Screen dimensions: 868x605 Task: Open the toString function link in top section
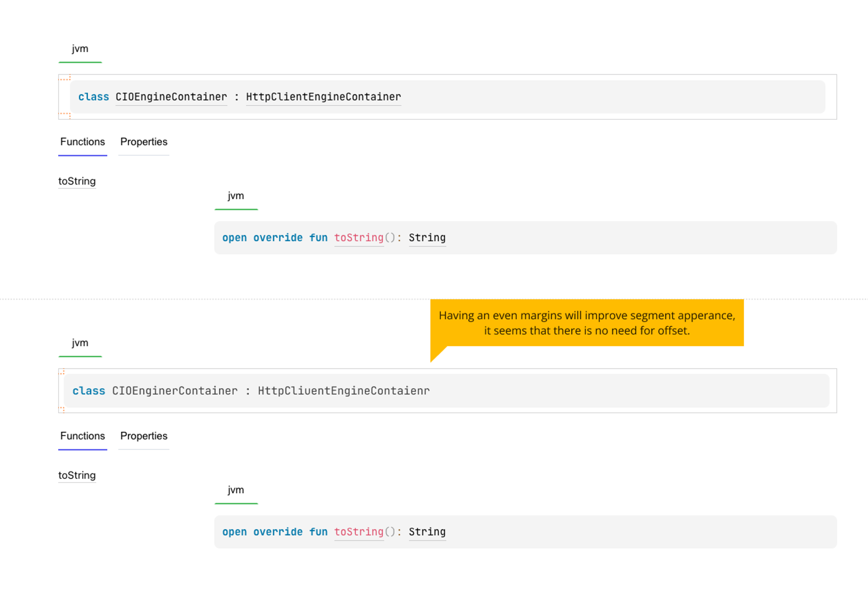coord(77,181)
